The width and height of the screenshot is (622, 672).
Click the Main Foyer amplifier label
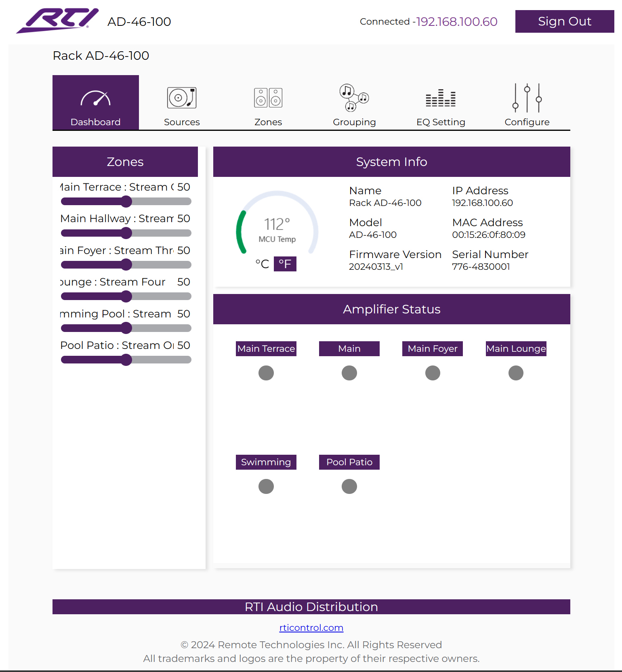[433, 349]
